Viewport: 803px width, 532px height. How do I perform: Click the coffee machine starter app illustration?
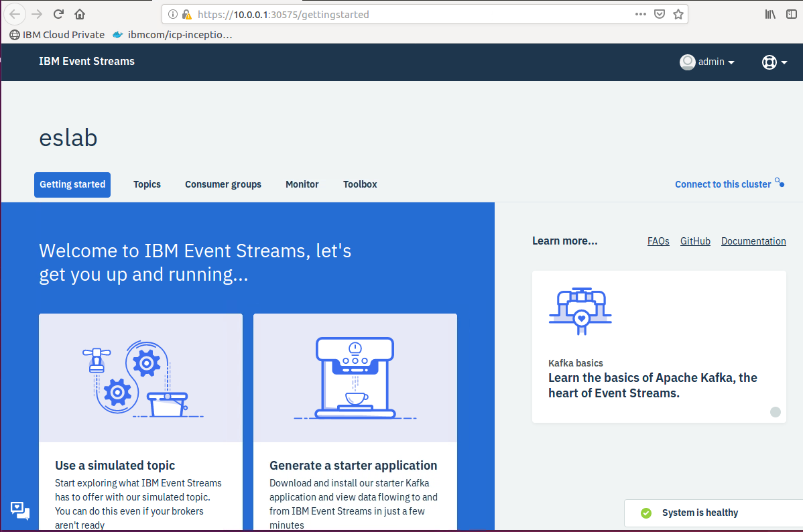[x=355, y=378]
